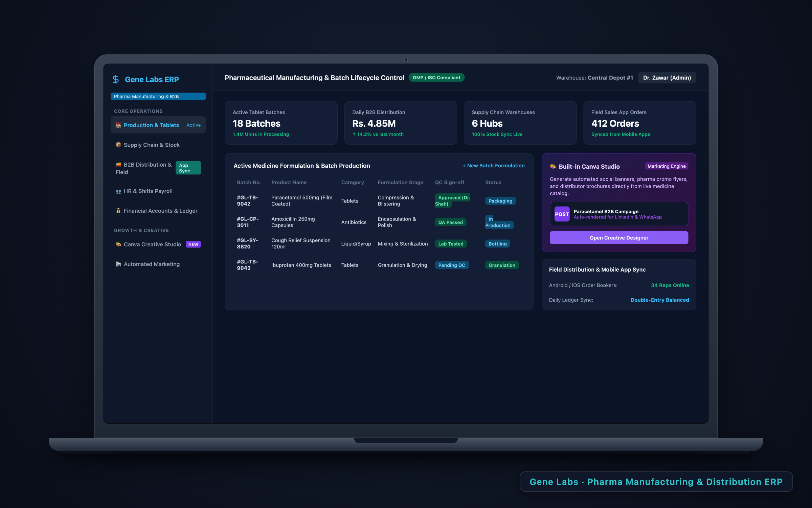This screenshot has height=508, width=812.
Task: Click the App Sync badge in sidebar
Action: click(188, 168)
